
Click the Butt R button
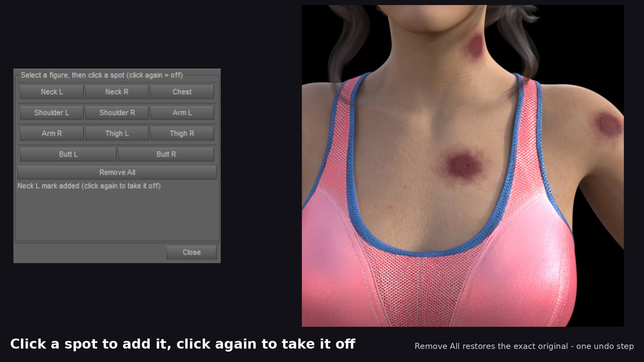[x=166, y=154]
